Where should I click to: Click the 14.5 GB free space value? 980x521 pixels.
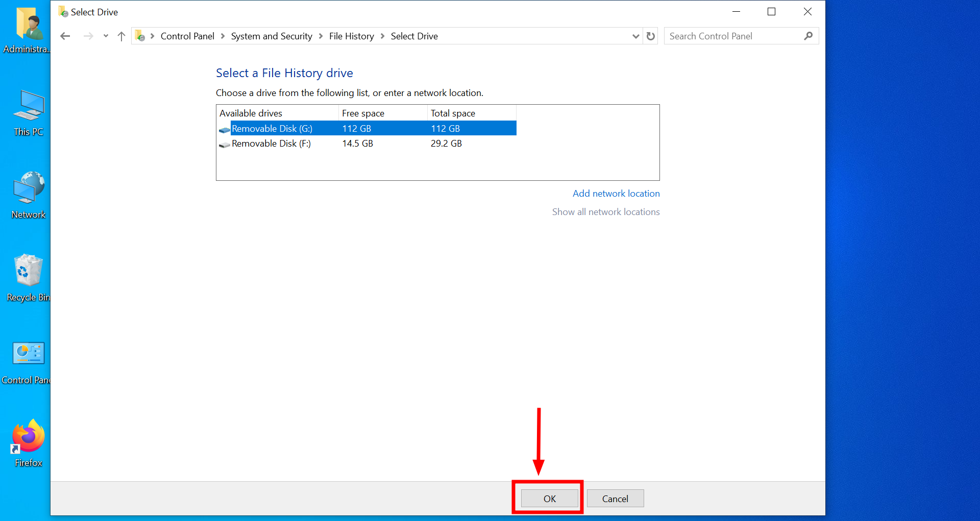(357, 143)
